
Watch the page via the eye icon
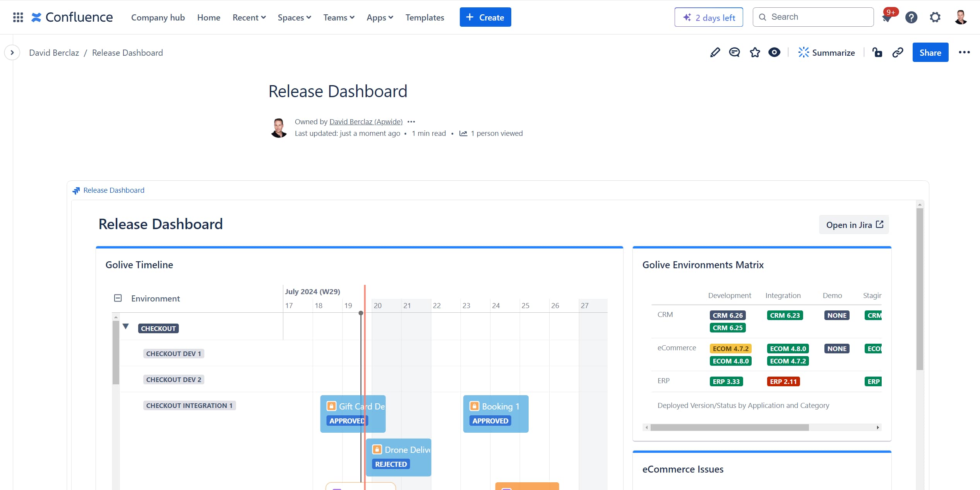tap(774, 52)
